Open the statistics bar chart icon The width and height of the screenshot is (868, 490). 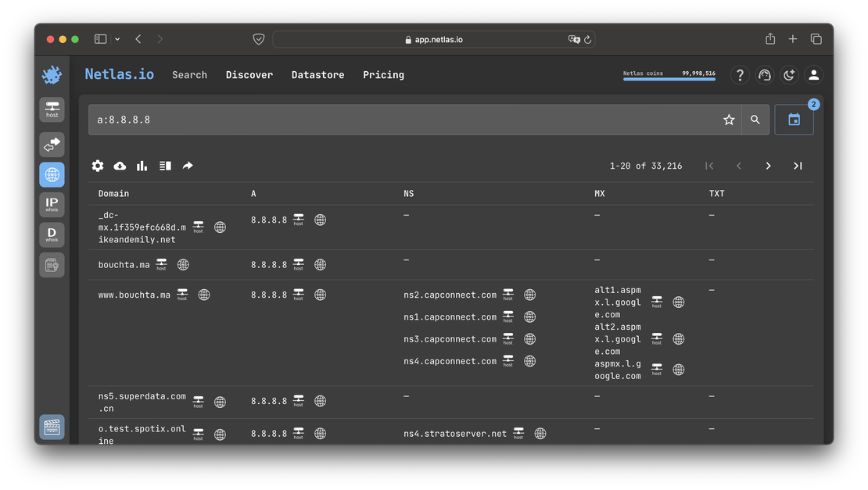(x=142, y=166)
